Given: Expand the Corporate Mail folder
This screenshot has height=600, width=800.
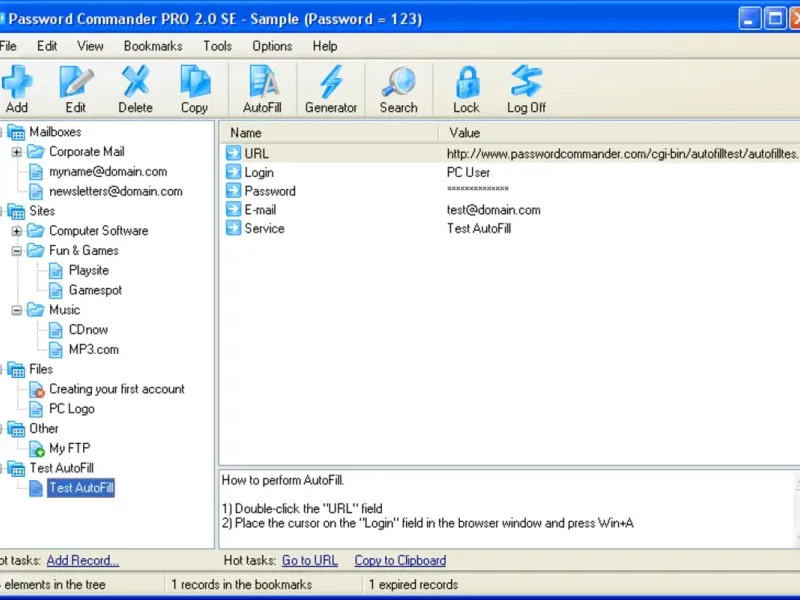Looking at the screenshot, I should click(x=17, y=152).
